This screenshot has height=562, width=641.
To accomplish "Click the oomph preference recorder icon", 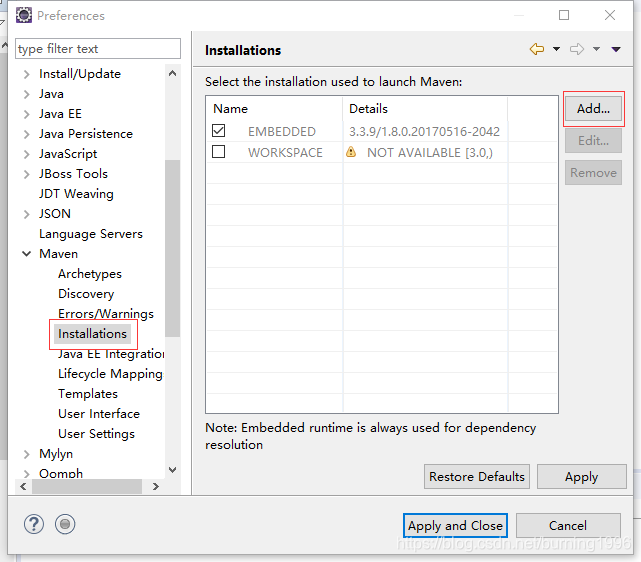I will coord(65,524).
